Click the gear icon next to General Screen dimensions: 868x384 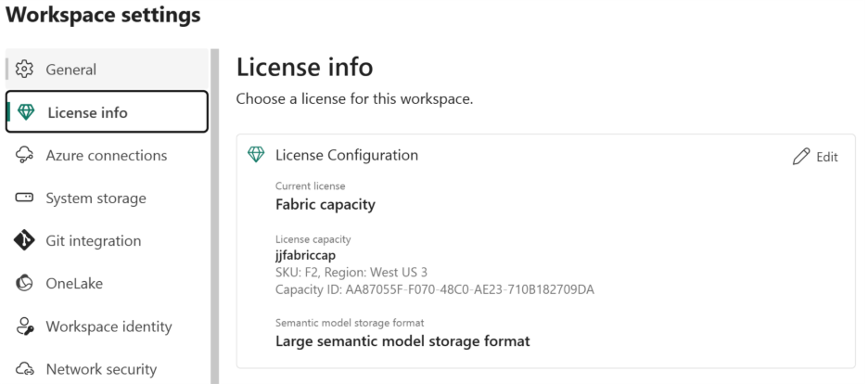pyautogui.click(x=25, y=70)
